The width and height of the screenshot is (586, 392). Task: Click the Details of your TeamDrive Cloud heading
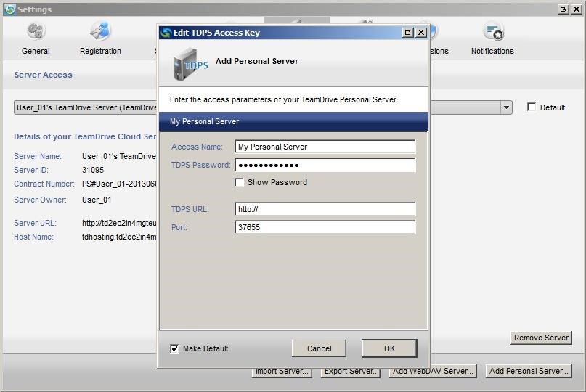85,136
